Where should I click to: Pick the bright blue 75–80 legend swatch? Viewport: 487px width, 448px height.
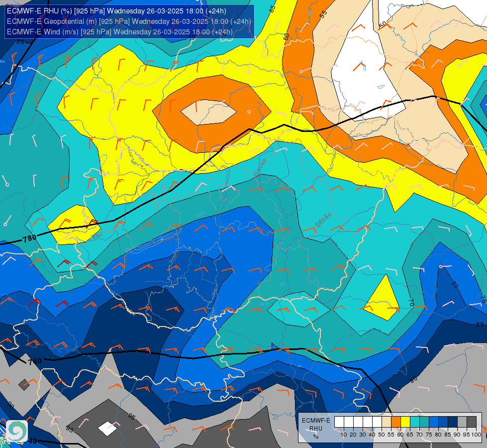[434, 422]
